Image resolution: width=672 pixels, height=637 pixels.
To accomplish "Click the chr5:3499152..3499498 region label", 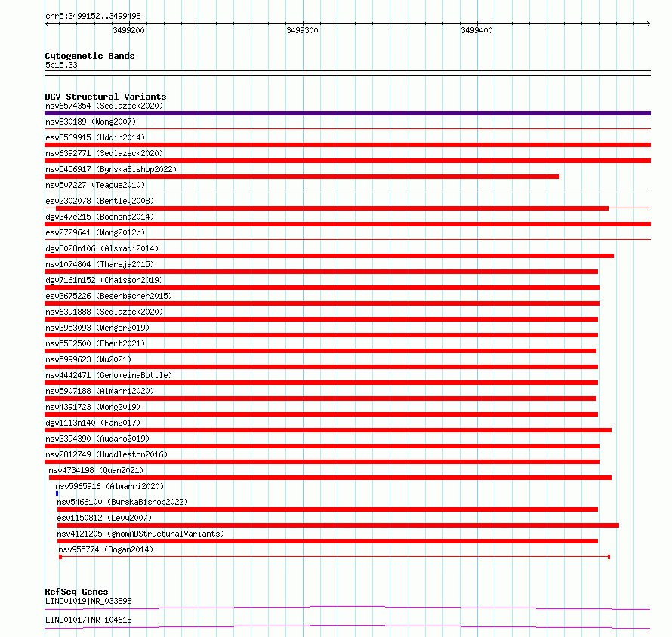I will (x=93, y=17).
